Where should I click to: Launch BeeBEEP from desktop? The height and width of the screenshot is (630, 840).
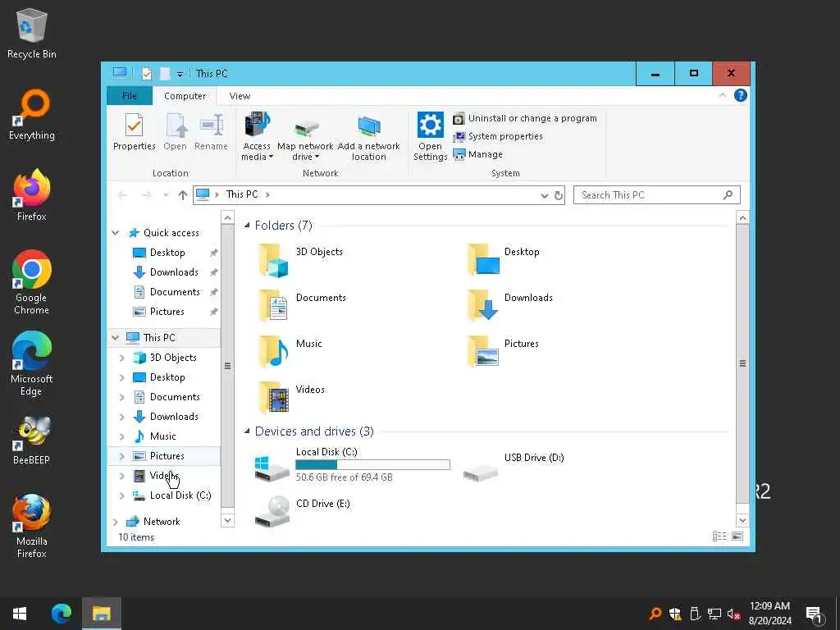[32, 440]
